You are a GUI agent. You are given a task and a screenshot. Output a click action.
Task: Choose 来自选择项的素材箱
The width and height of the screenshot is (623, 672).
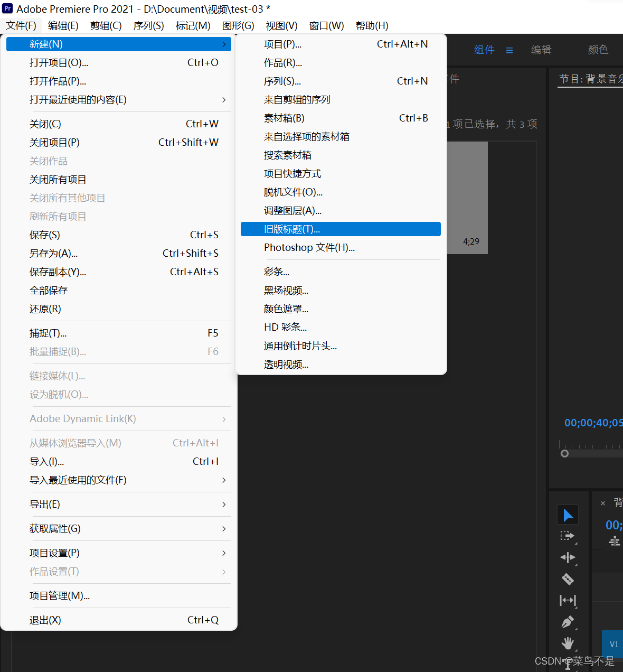click(x=341, y=137)
